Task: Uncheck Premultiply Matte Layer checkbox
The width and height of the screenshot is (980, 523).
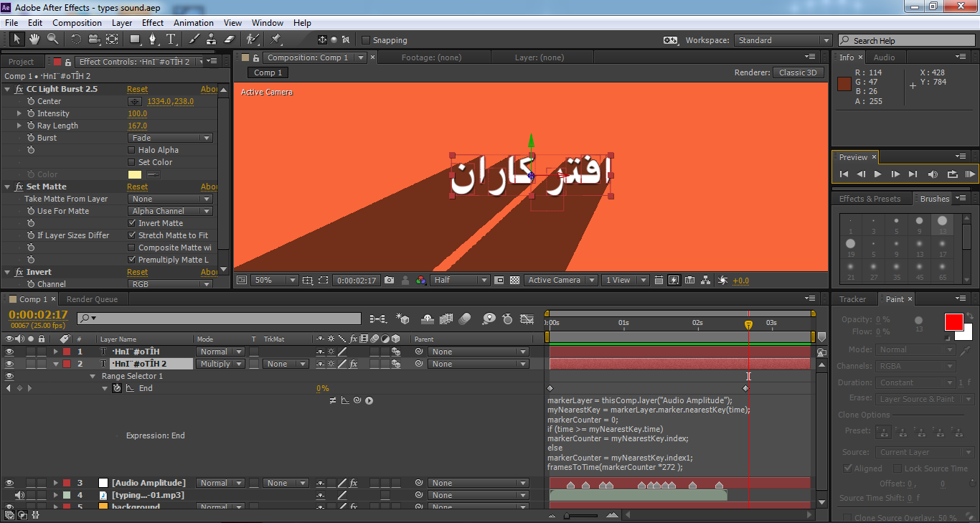Action: [x=131, y=260]
